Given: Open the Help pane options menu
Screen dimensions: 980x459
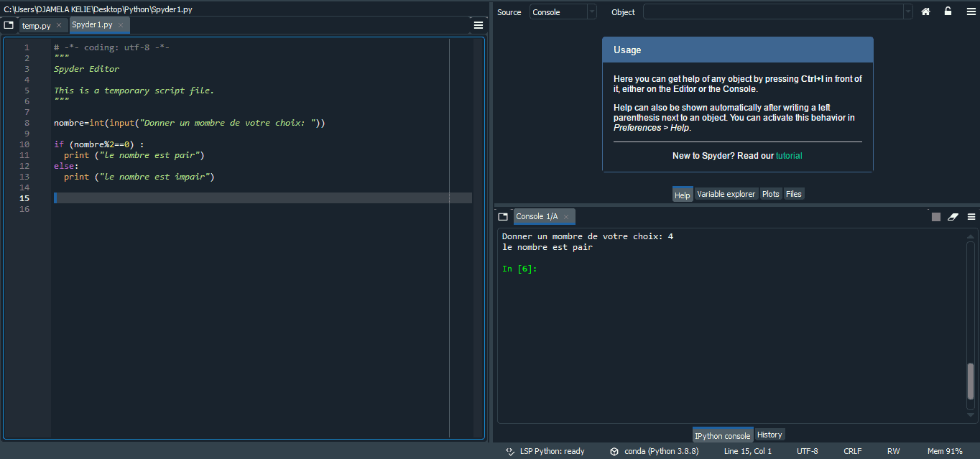Looking at the screenshot, I should (x=971, y=11).
